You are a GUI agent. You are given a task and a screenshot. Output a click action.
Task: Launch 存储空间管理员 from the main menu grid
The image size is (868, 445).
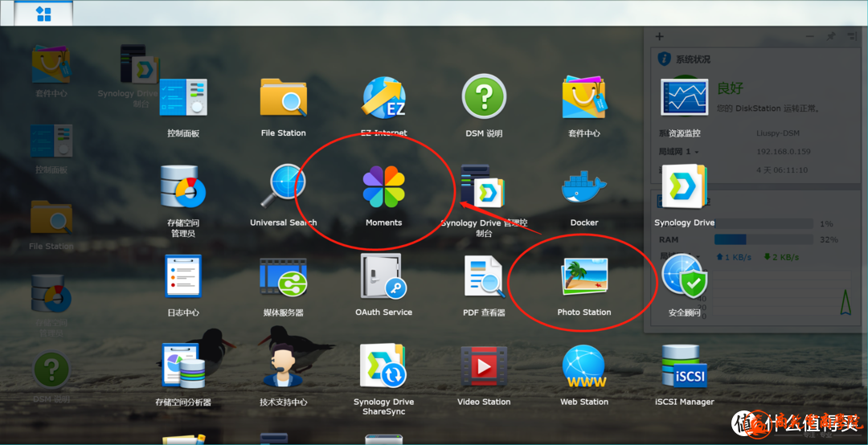[x=183, y=186]
